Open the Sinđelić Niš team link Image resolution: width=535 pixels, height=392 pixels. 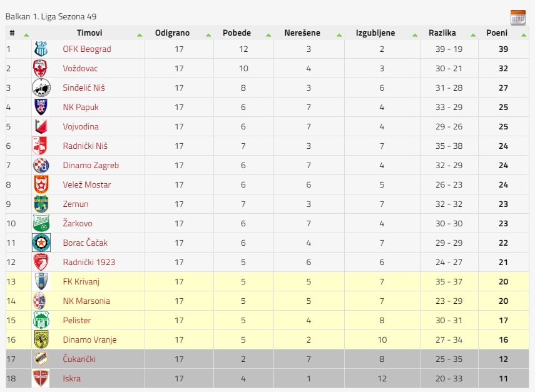tap(84, 88)
